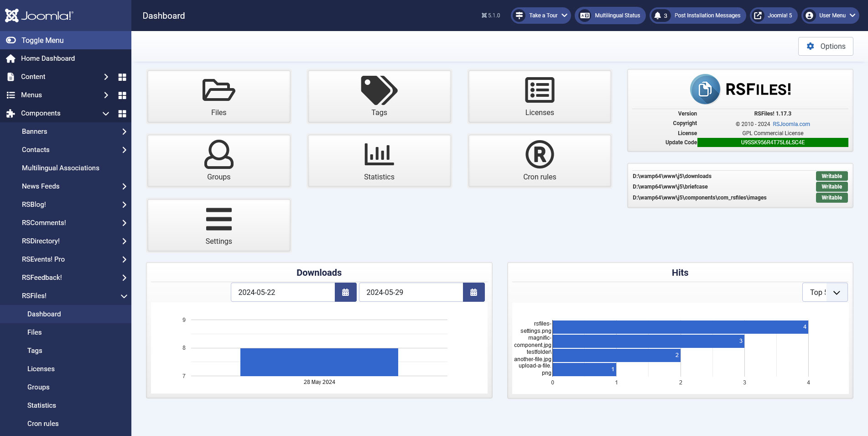
Task: Select Licenses in the sidebar submenu
Action: (x=66, y=369)
